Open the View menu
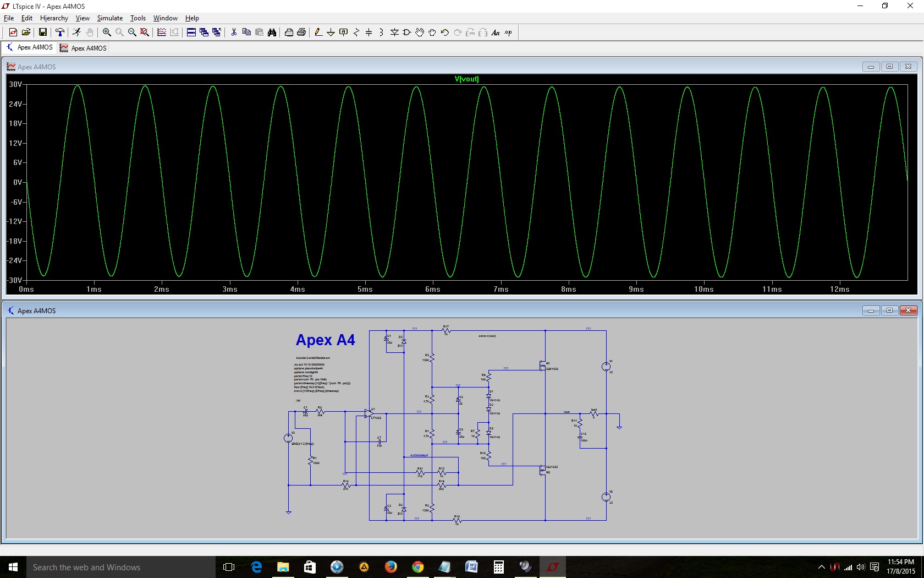Viewport: 924px width, 578px height. (x=82, y=18)
